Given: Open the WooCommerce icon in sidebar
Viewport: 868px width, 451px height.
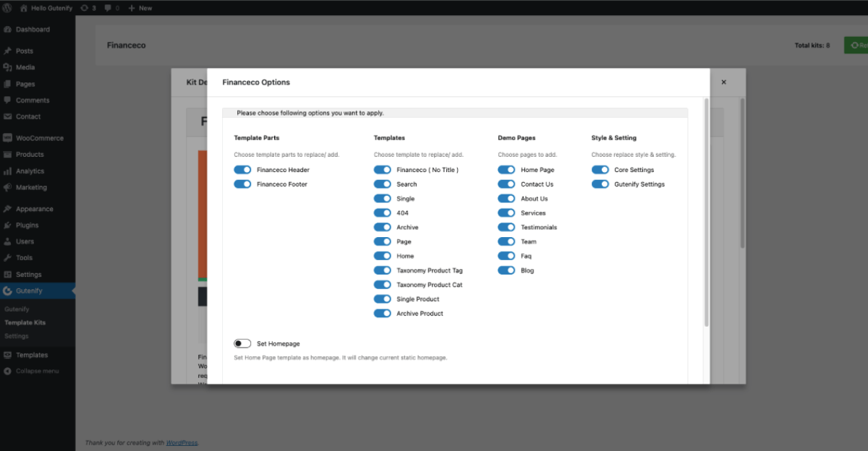Looking at the screenshot, I should 8,138.
